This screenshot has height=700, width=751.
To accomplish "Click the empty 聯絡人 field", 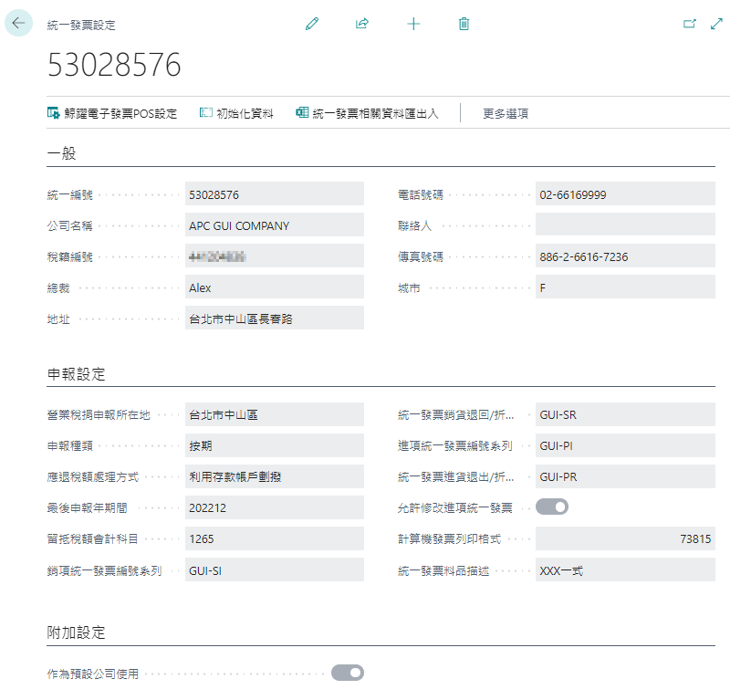I will pos(625,225).
